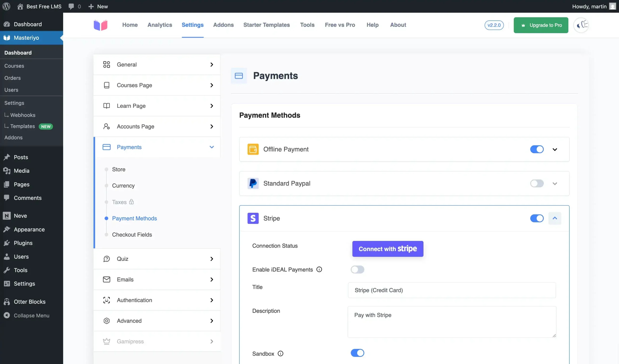619x364 pixels.
Task: Click the General grid icon
Action: pos(107,64)
